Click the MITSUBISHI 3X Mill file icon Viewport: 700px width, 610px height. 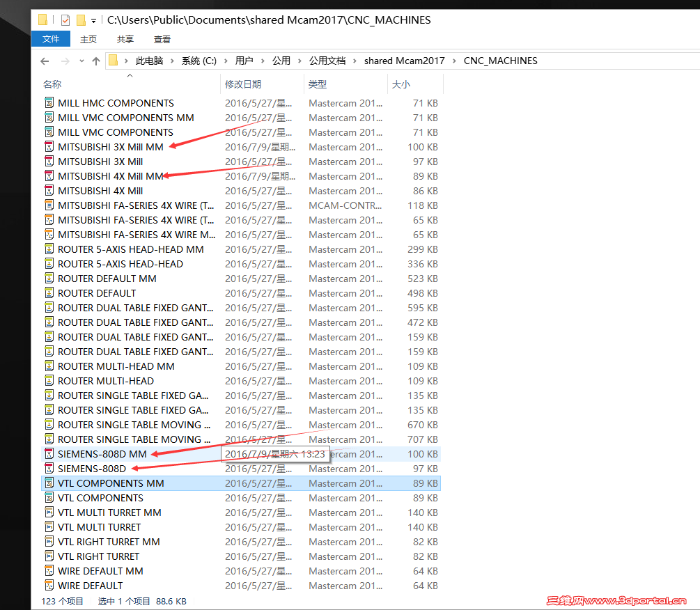pos(49,162)
